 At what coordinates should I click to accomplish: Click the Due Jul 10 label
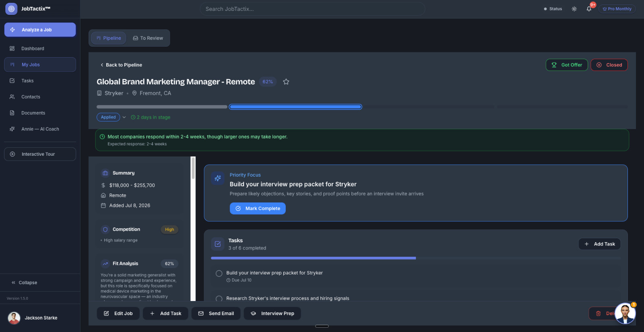coord(239,280)
